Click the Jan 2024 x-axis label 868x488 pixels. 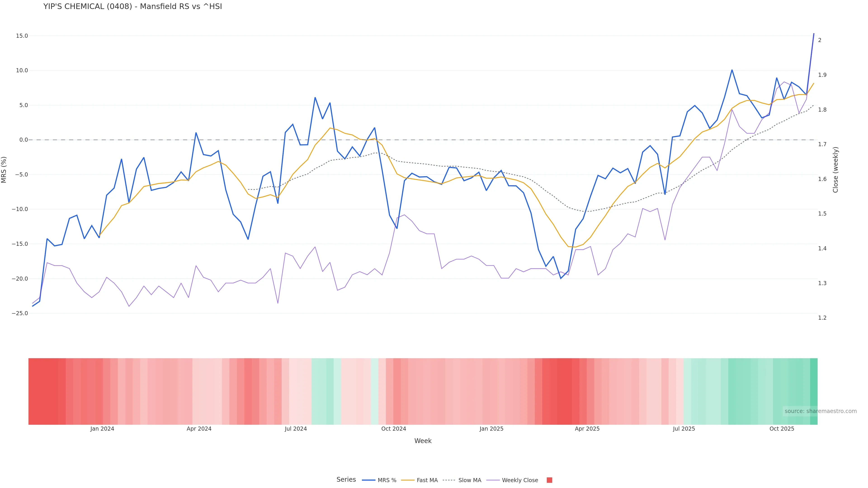[x=102, y=429]
